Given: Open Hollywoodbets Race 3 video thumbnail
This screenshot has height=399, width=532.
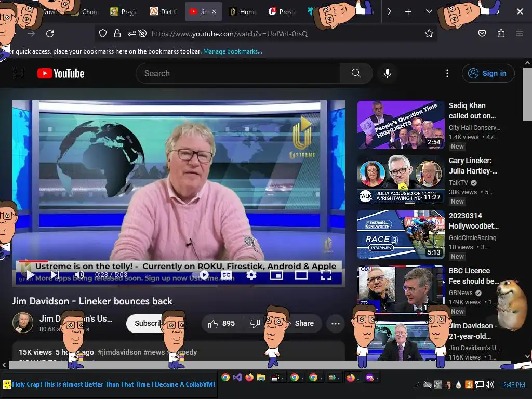Looking at the screenshot, I should (x=401, y=235).
